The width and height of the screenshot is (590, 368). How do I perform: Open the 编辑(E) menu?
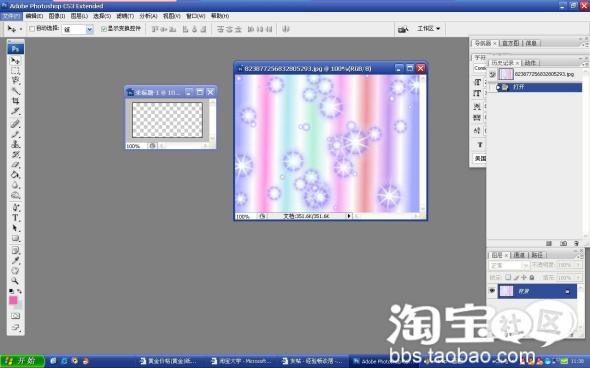(34, 16)
